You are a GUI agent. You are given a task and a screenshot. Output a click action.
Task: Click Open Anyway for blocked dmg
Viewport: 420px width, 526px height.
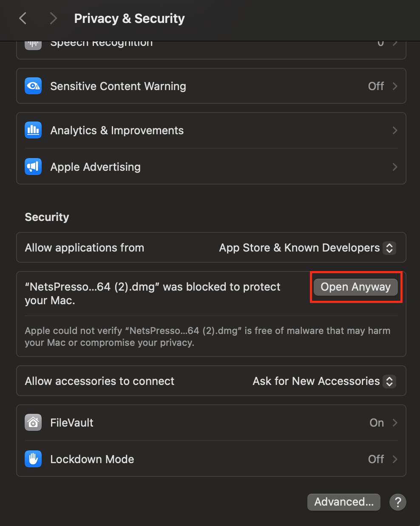tap(356, 287)
